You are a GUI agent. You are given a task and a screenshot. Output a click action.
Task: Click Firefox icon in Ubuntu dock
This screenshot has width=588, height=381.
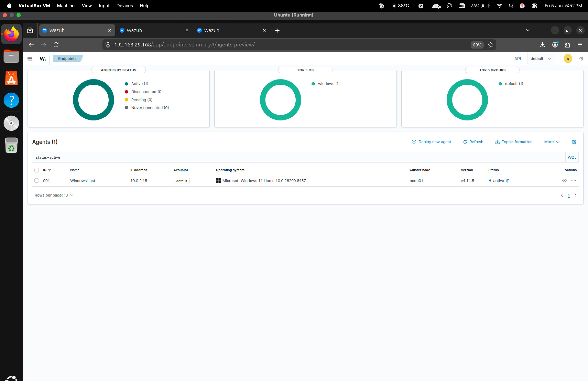click(x=11, y=34)
